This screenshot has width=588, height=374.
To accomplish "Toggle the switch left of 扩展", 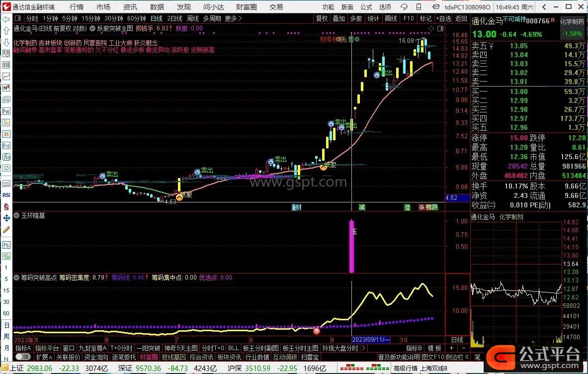I will 23,357.
